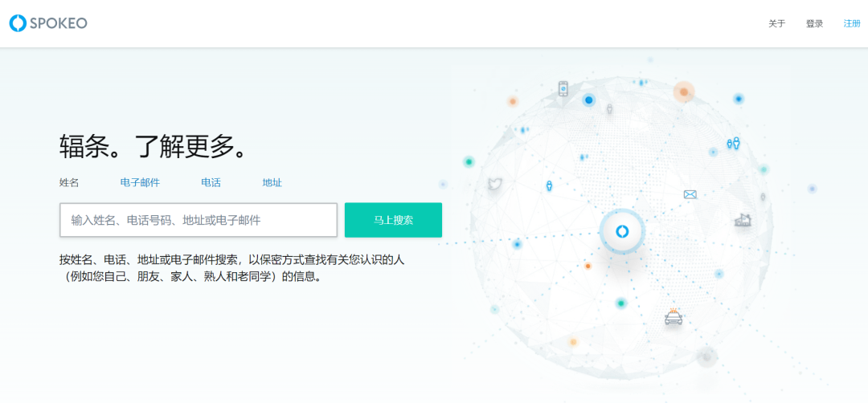Select the 姓名 search tab
868x403 pixels.
pos(69,182)
